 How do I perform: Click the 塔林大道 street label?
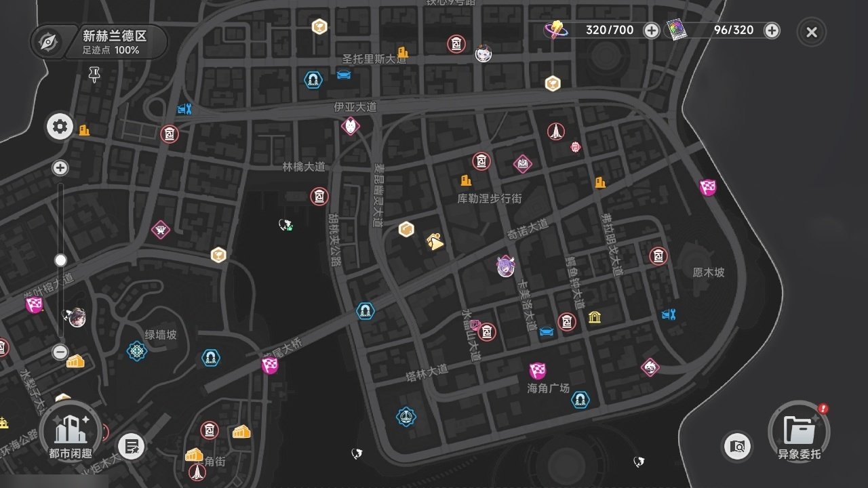point(427,372)
